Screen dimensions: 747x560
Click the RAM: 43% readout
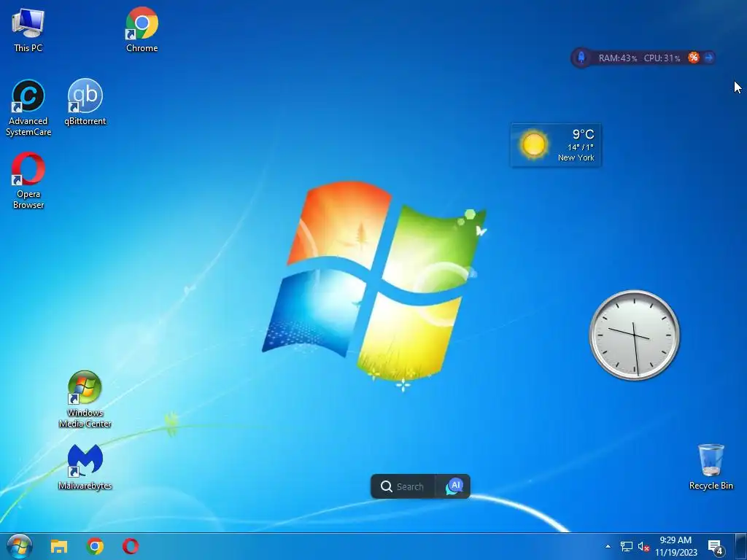[x=617, y=58]
